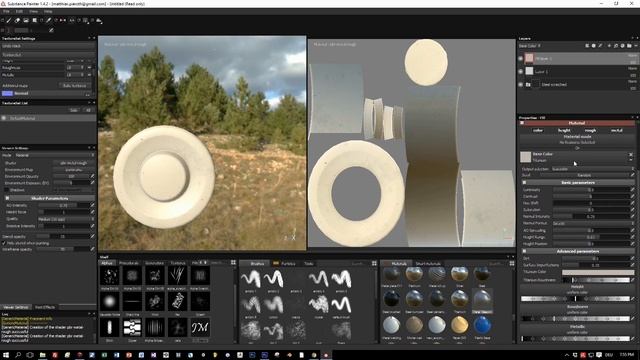Open the View menu
640x360 pixels.
33,11
